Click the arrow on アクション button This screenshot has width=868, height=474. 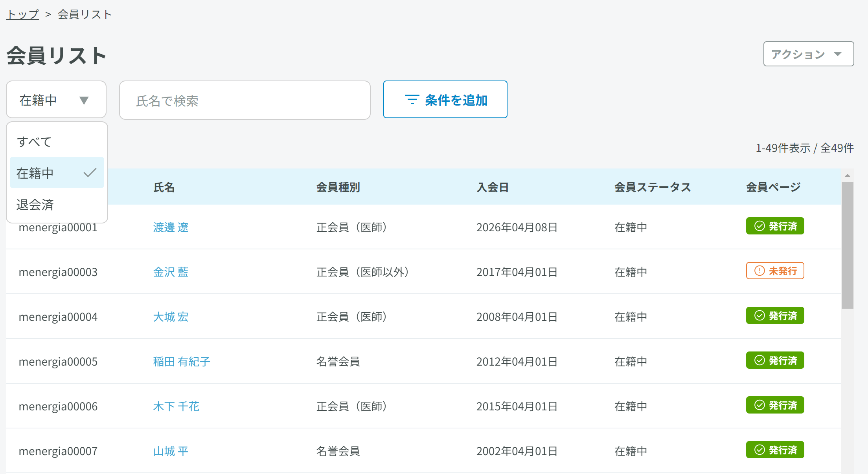pyautogui.click(x=838, y=54)
